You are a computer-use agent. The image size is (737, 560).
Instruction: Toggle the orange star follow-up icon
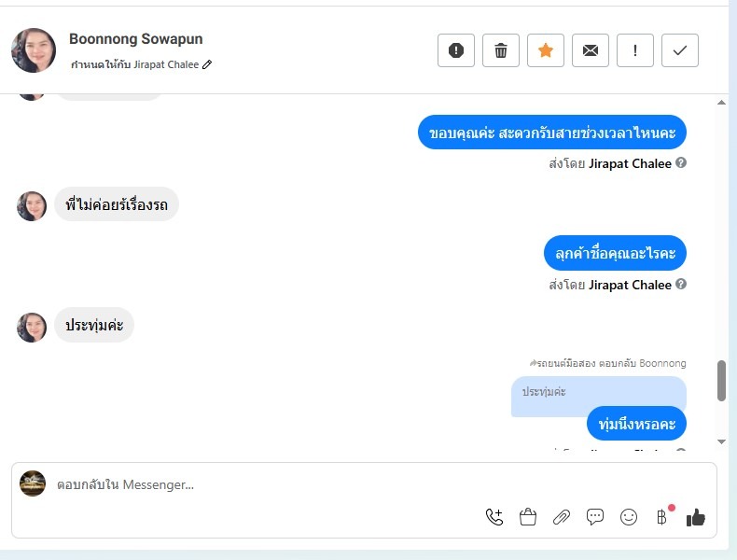click(x=545, y=50)
